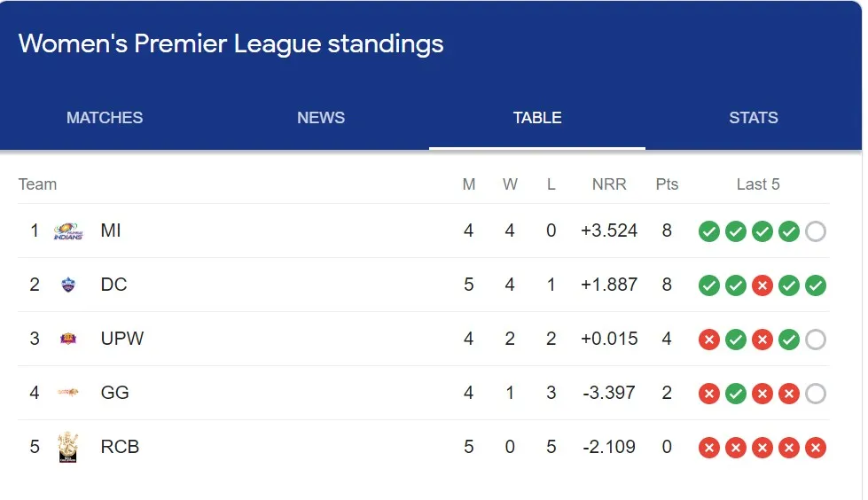Click GG's green win icon in Last 5
The image size is (868, 500).
click(x=736, y=394)
